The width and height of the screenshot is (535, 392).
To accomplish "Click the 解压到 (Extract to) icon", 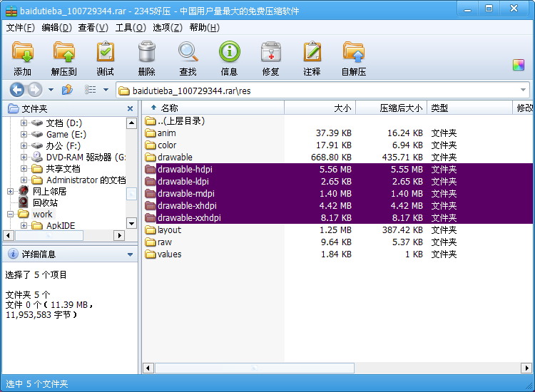I will tap(63, 53).
